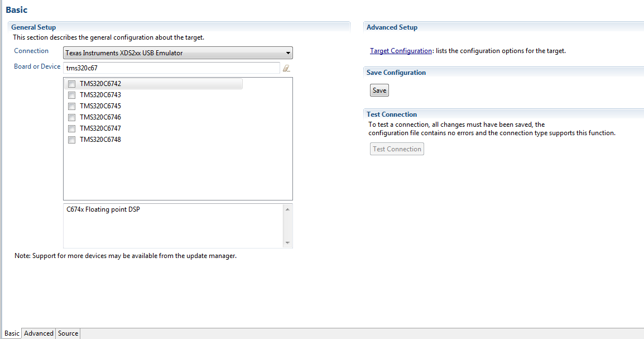
Task: Click the Board or Device label
Action: tap(37, 66)
